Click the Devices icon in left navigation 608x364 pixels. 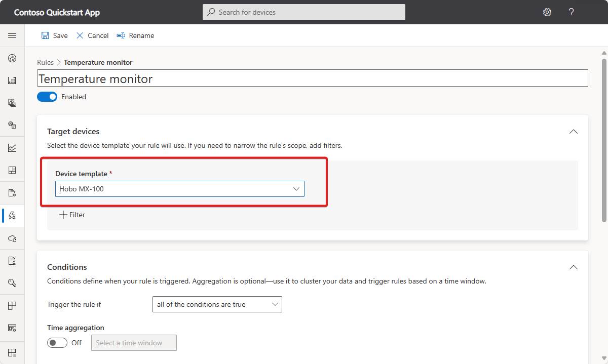pyautogui.click(x=12, y=80)
